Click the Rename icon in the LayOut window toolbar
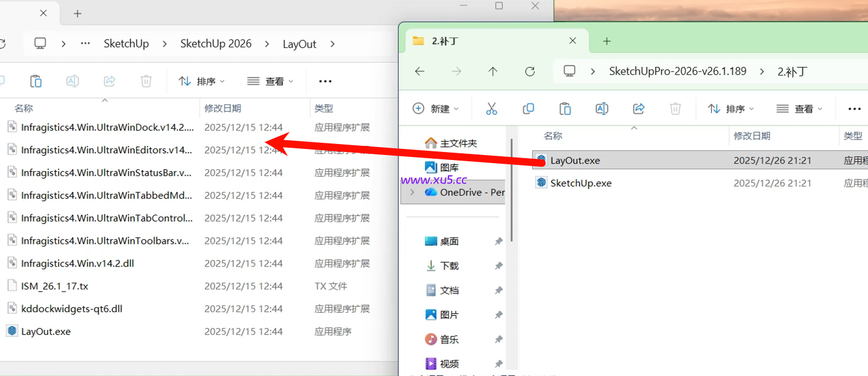868x376 pixels. 72,81
